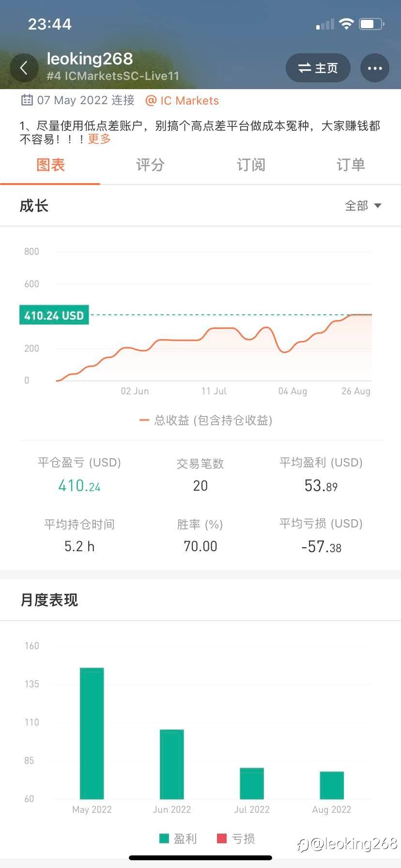
Task: Open the 全部 time range dropdown
Action: pyautogui.click(x=363, y=206)
